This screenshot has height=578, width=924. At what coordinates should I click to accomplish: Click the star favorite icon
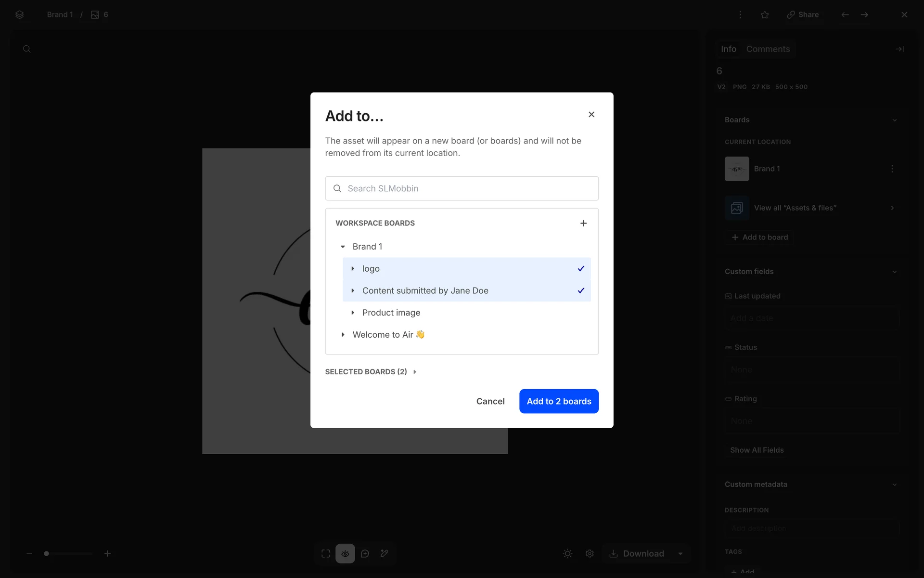tap(765, 15)
